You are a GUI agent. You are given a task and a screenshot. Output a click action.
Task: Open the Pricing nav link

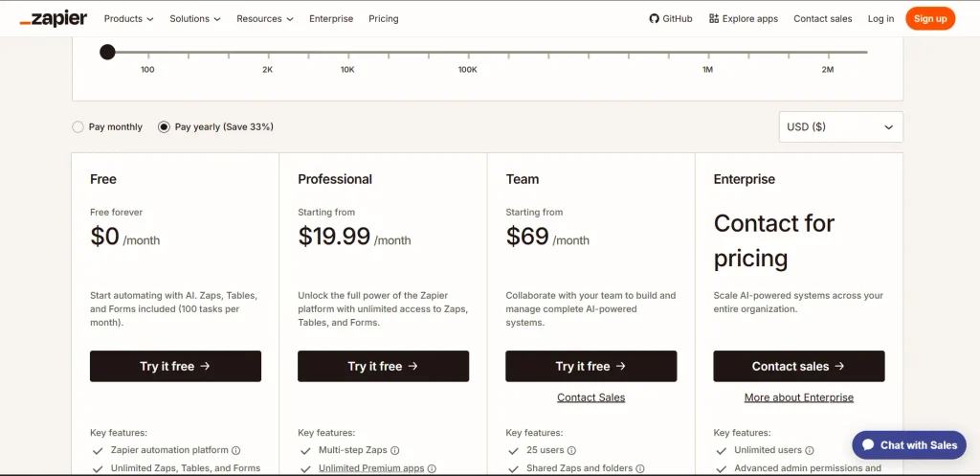point(384,19)
